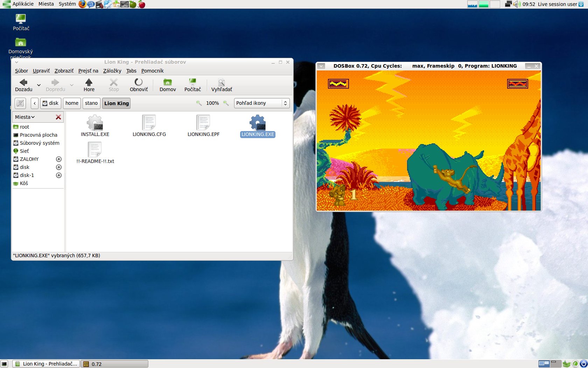The image size is (588, 368).
Task: Jump to the stano path button
Action: [91, 103]
